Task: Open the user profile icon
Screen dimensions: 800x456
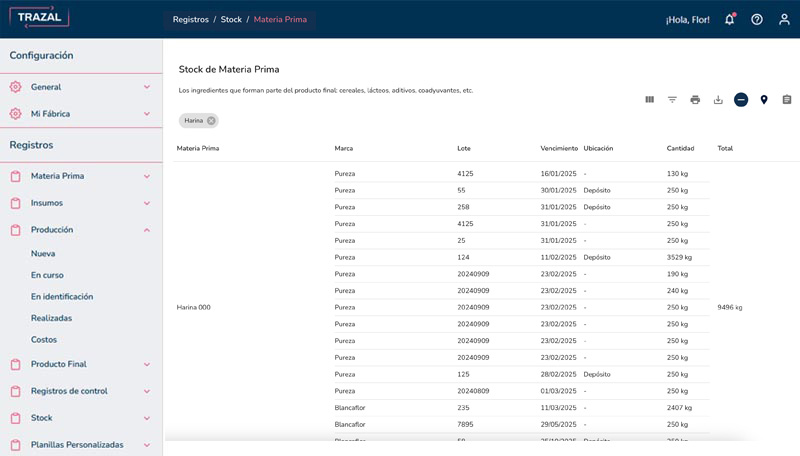Action: click(784, 19)
